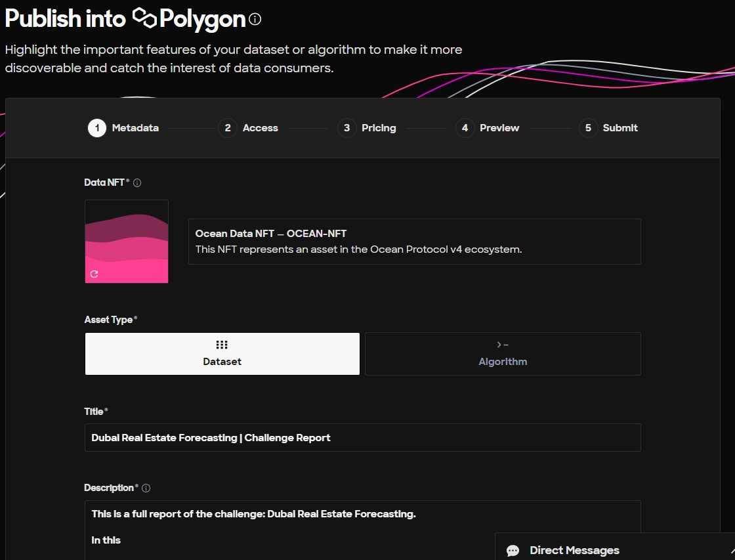Click the Title input field

[x=362, y=438]
